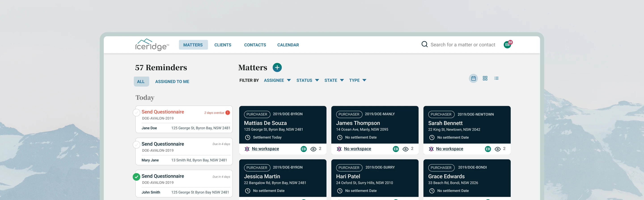Click the search magnifier icon
Image resolution: width=644 pixels, height=200 pixels.
pyautogui.click(x=424, y=45)
